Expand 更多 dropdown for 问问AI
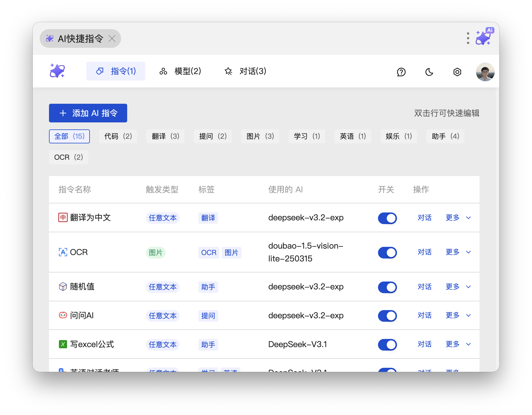This screenshot has height=415, width=532. point(458,315)
